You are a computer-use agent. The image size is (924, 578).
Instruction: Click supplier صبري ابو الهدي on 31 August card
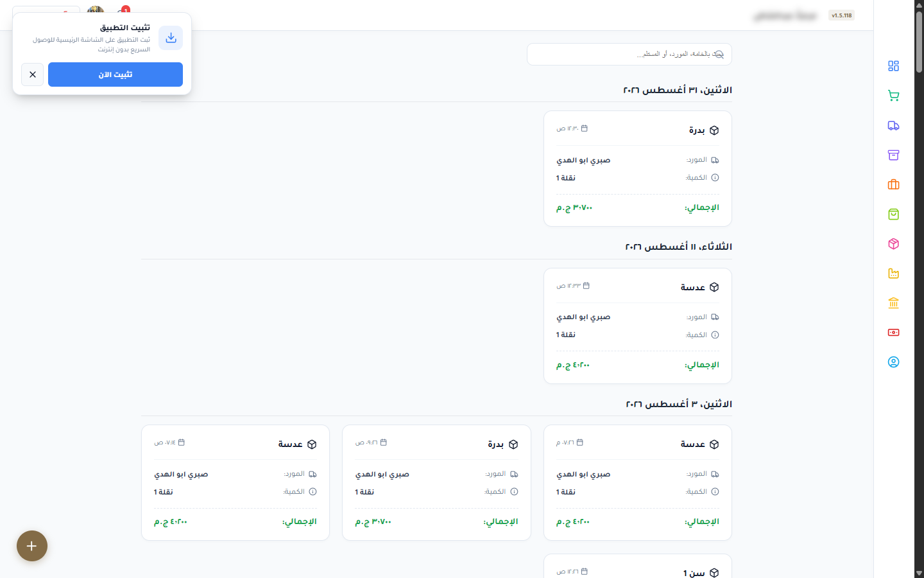pyautogui.click(x=583, y=160)
